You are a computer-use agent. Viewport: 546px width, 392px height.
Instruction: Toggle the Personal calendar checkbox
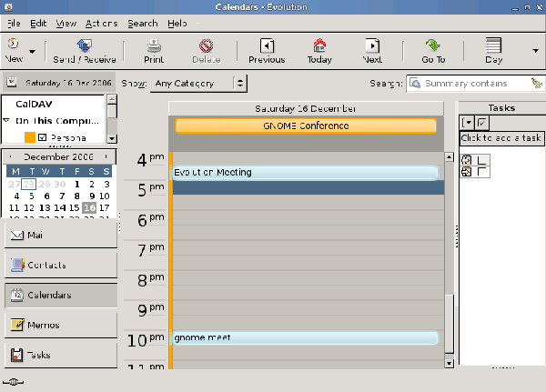click(42, 137)
